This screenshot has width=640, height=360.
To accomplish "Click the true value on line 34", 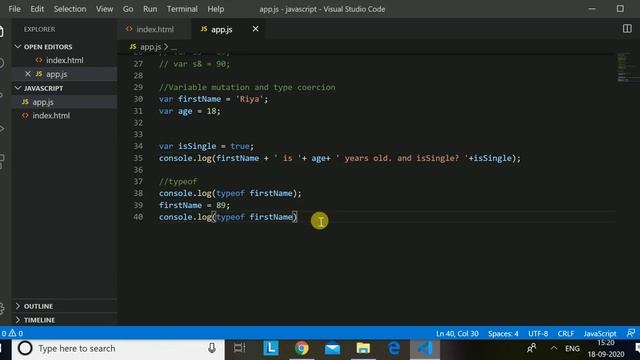I will [x=240, y=146].
